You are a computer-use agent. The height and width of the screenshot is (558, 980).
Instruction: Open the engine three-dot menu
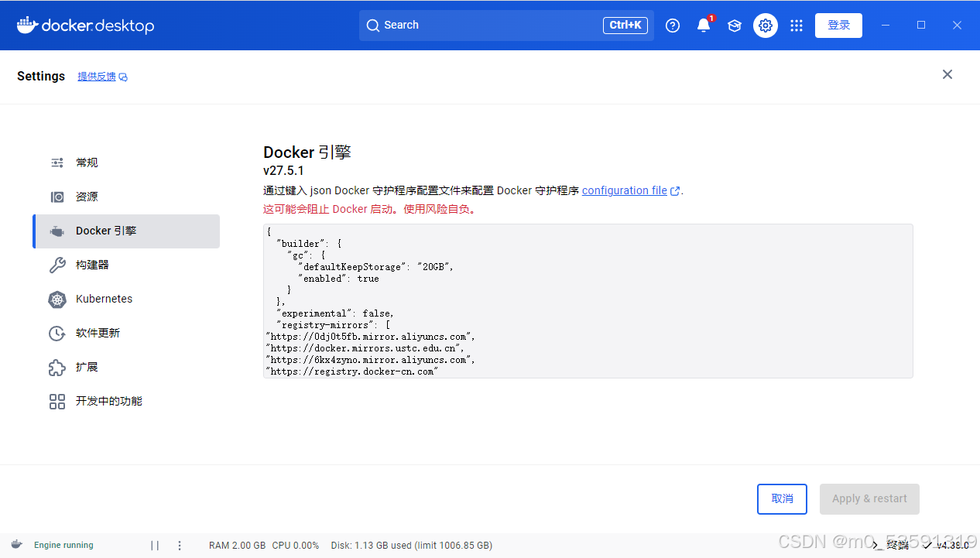tap(180, 546)
